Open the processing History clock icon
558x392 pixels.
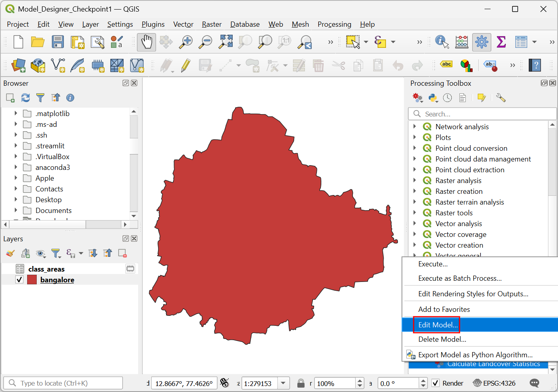coord(447,98)
